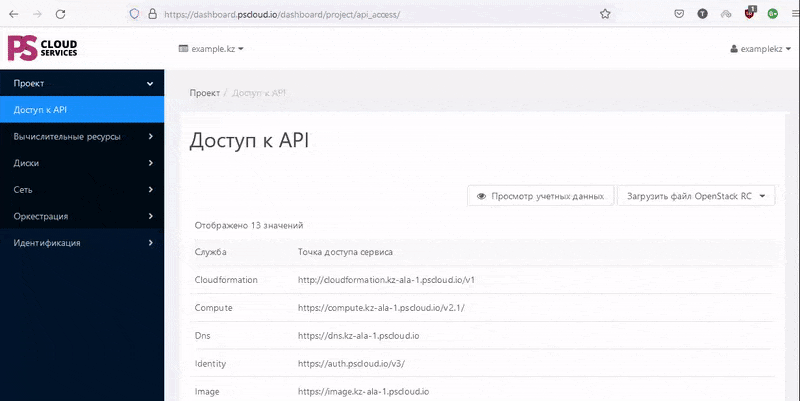Expand the Идентификация sidebar section

82,243
